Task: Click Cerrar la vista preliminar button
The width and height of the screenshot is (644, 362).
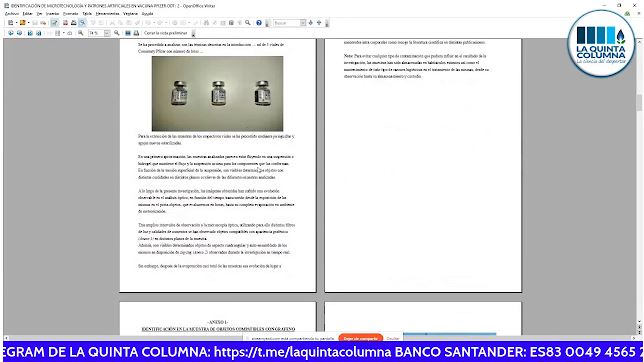Action: [166, 33]
